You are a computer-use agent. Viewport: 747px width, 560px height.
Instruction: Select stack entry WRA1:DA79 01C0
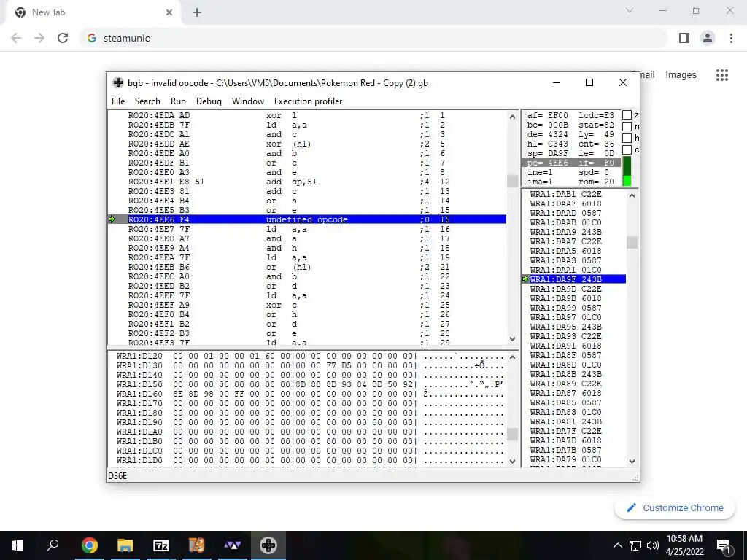click(565, 459)
